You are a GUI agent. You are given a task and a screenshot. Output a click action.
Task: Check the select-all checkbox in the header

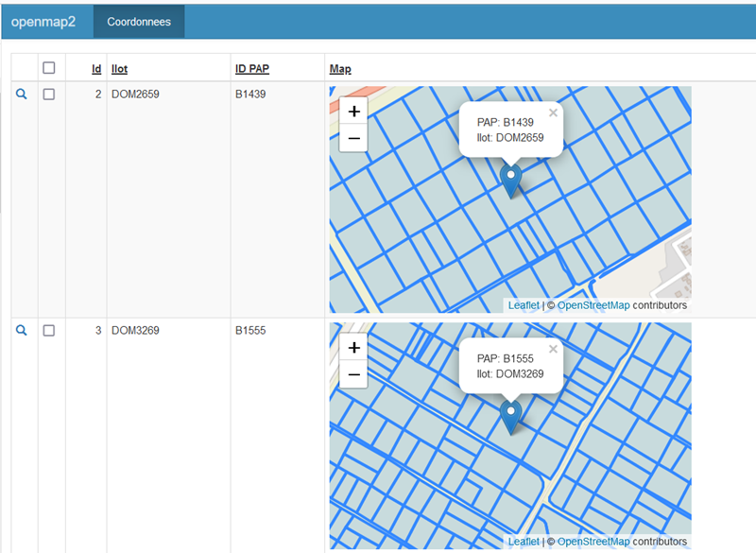47,66
